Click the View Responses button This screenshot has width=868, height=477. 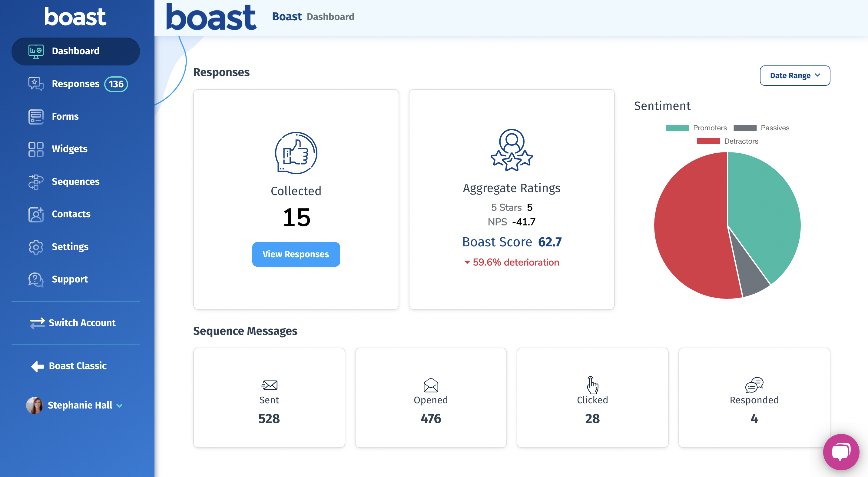coord(296,254)
